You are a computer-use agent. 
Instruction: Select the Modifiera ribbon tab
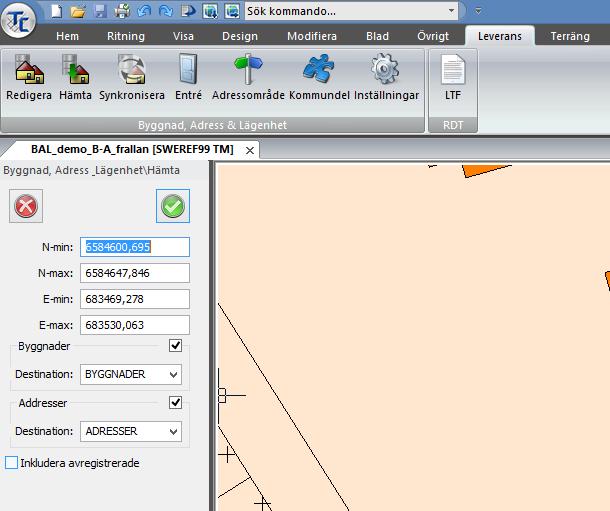coord(312,36)
